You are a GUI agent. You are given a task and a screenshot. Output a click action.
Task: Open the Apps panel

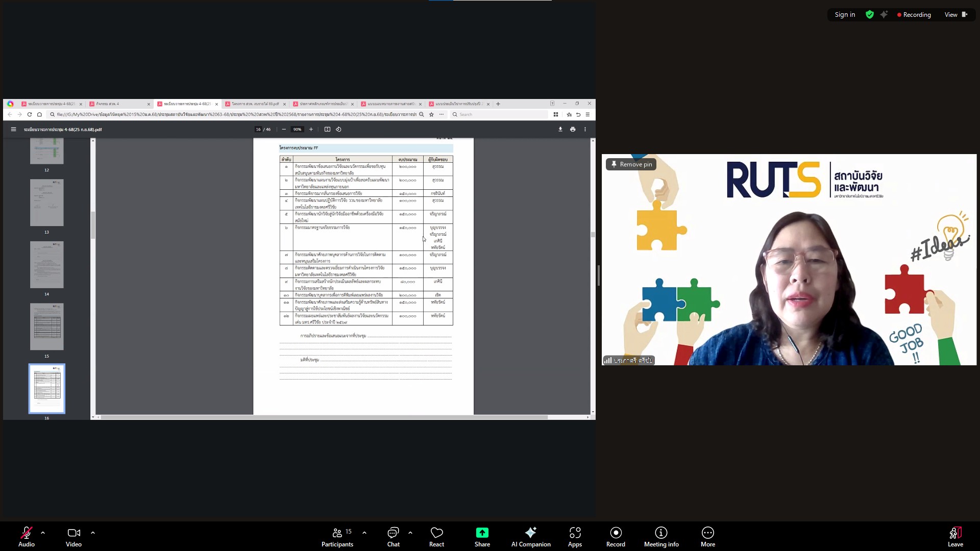(575, 533)
